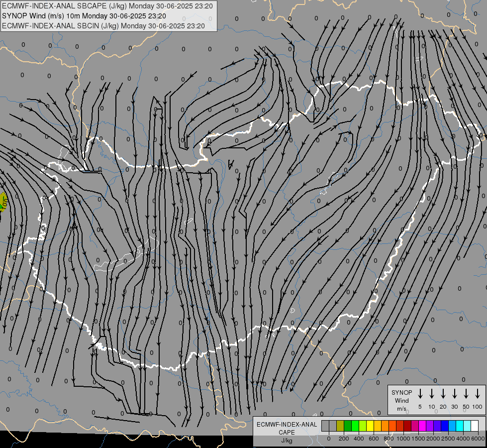Select the yellow-green CAPE legend swatch
Viewport: 487px width, 448px height.
coord(363,426)
